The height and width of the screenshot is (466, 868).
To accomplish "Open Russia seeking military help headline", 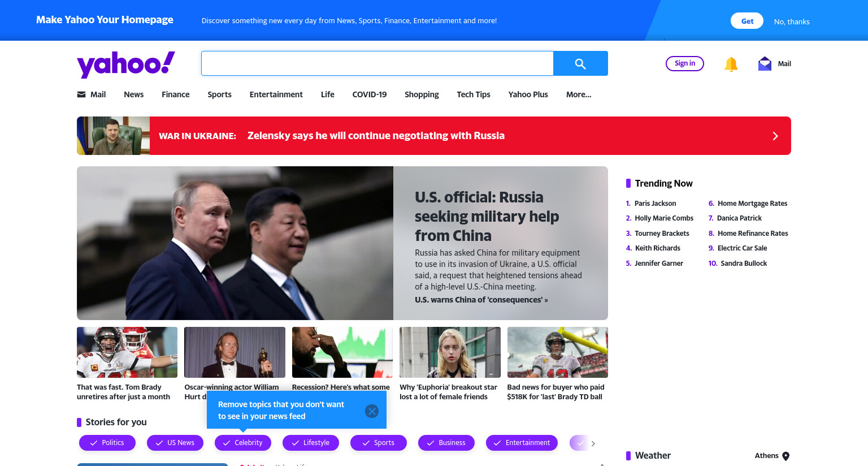I will point(487,216).
